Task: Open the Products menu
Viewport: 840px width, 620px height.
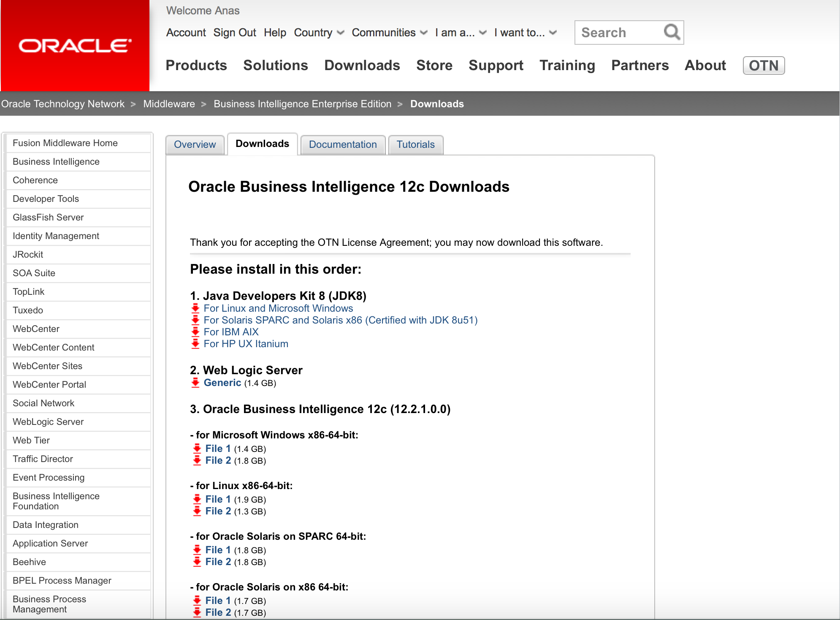Action: pos(196,65)
